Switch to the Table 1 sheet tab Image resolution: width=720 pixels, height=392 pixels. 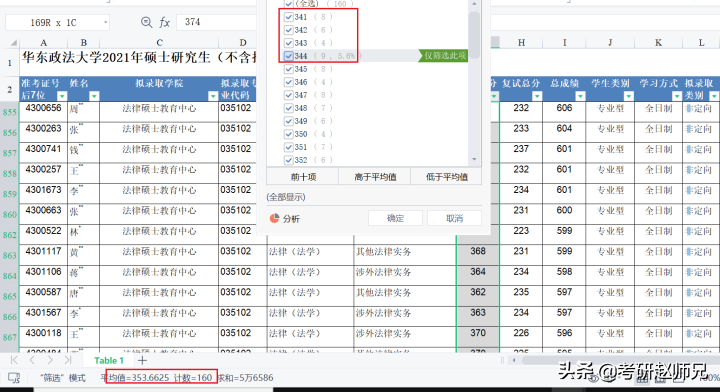pyautogui.click(x=109, y=360)
